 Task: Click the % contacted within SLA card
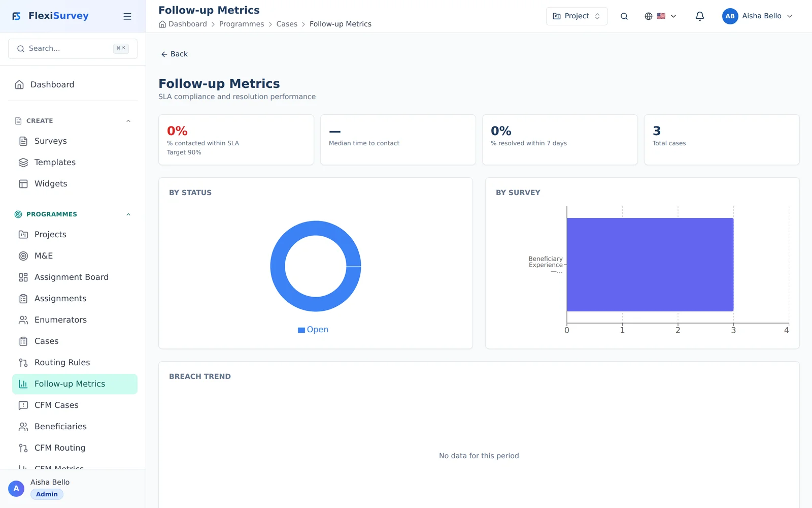pyautogui.click(x=236, y=140)
